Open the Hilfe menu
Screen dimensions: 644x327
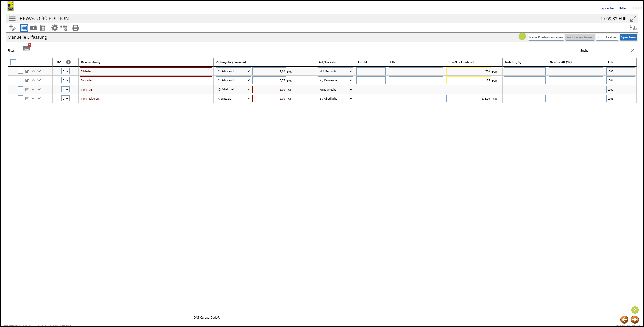point(622,8)
